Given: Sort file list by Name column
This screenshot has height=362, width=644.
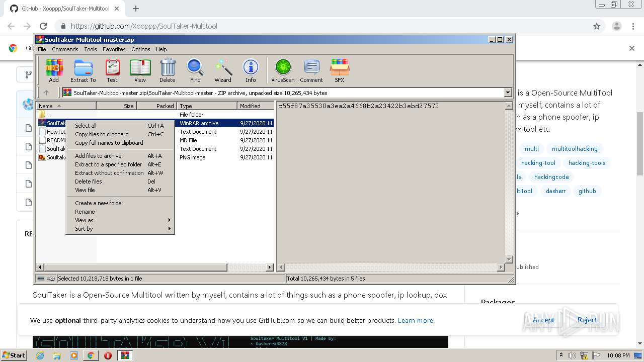Looking at the screenshot, I should [66, 106].
